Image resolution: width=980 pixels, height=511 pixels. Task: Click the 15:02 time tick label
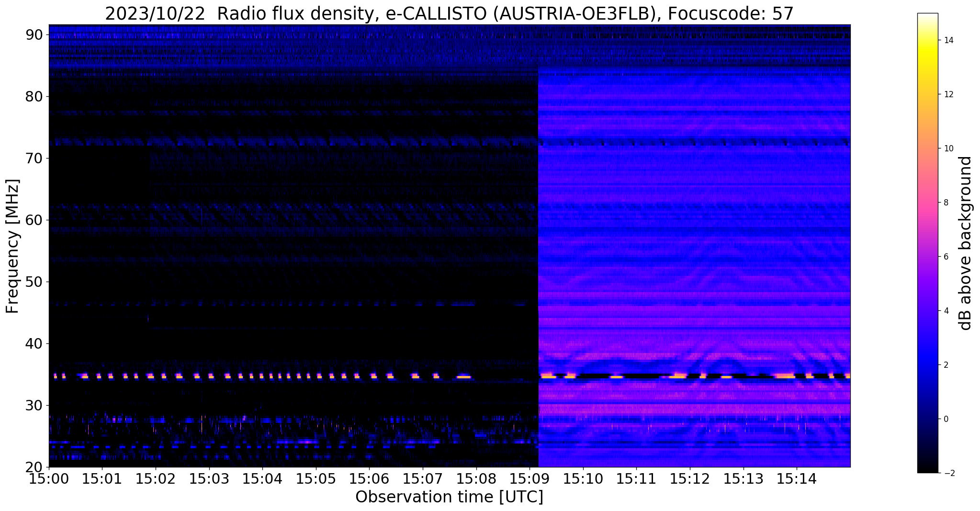click(156, 478)
